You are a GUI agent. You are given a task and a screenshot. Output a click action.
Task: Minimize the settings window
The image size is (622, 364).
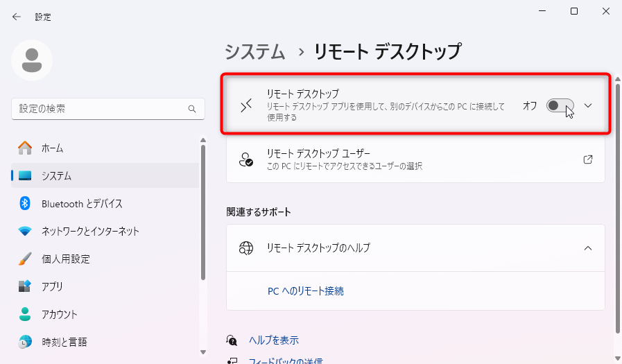(542, 11)
